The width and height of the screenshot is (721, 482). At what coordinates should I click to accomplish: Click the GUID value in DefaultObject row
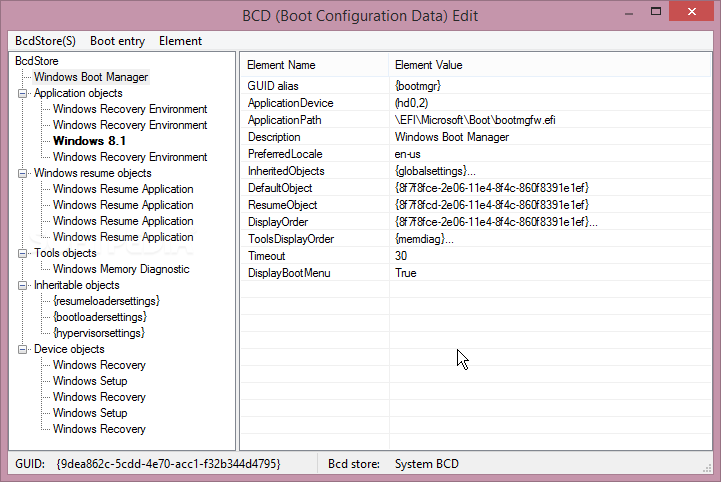tap(492, 188)
